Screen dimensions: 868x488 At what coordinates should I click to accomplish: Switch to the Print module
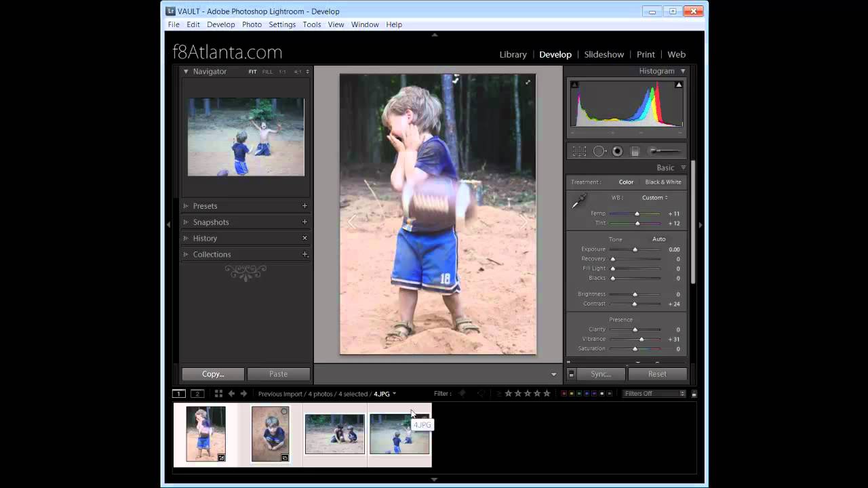click(x=646, y=54)
